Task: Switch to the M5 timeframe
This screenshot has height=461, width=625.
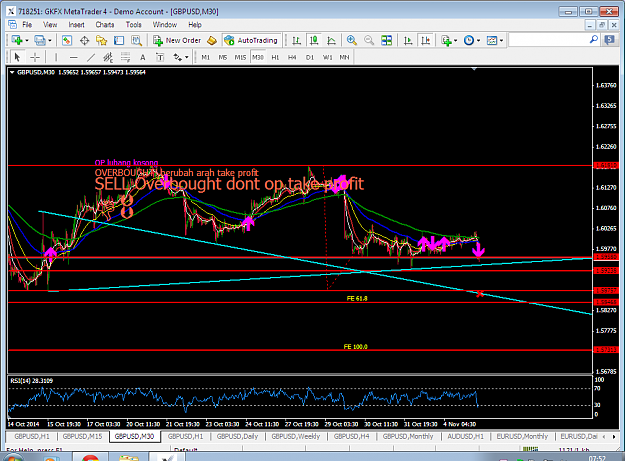Action: click(223, 57)
